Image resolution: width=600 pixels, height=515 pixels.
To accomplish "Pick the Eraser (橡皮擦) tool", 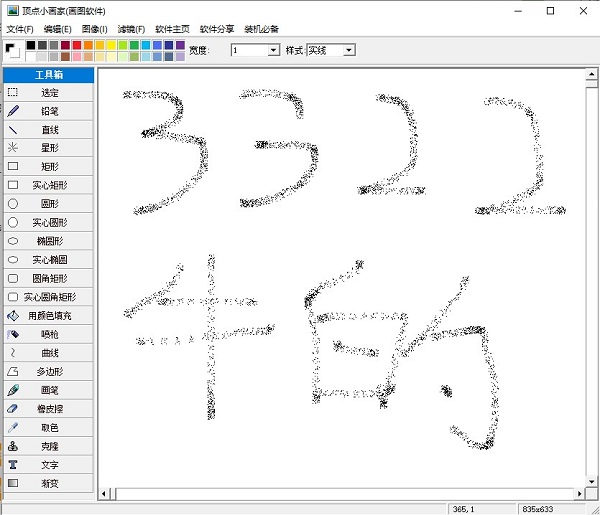I will pyautogui.click(x=49, y=409).
